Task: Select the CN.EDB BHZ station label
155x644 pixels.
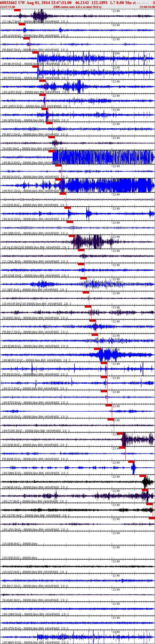Action: pyautogui.click(x=35, y=205)
